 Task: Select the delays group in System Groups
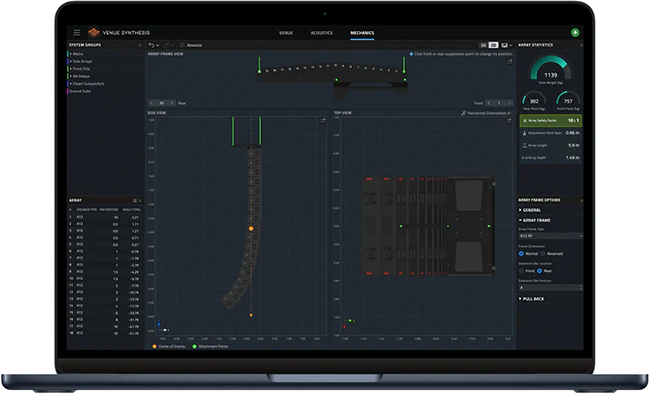(x=81, y=76)
